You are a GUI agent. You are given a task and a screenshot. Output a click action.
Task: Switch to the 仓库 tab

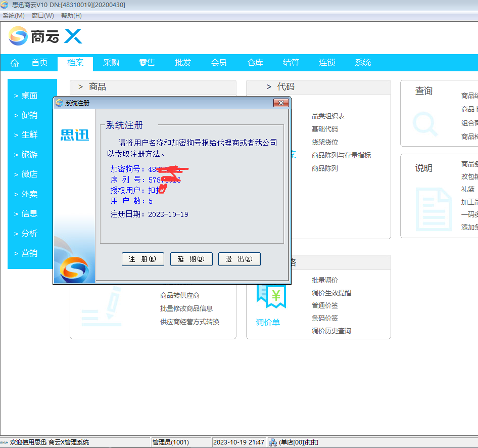(255, 63)
